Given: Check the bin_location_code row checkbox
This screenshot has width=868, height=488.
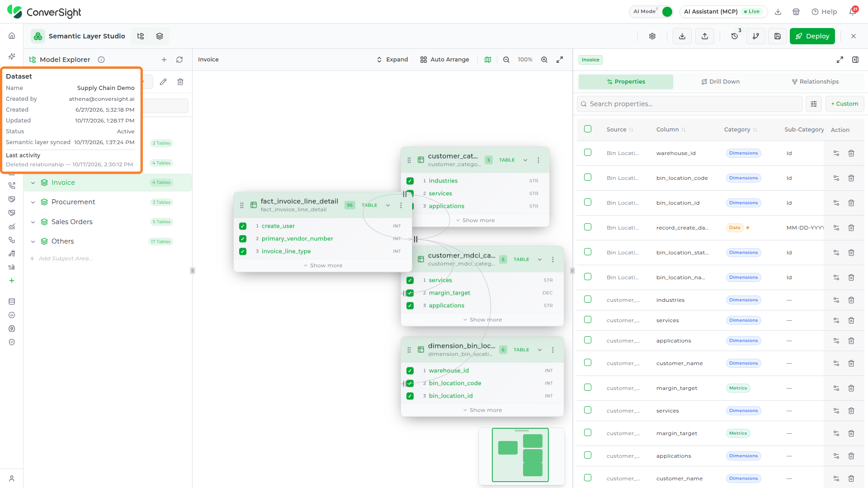Looking at the screenshot, I should pos(588,178).
